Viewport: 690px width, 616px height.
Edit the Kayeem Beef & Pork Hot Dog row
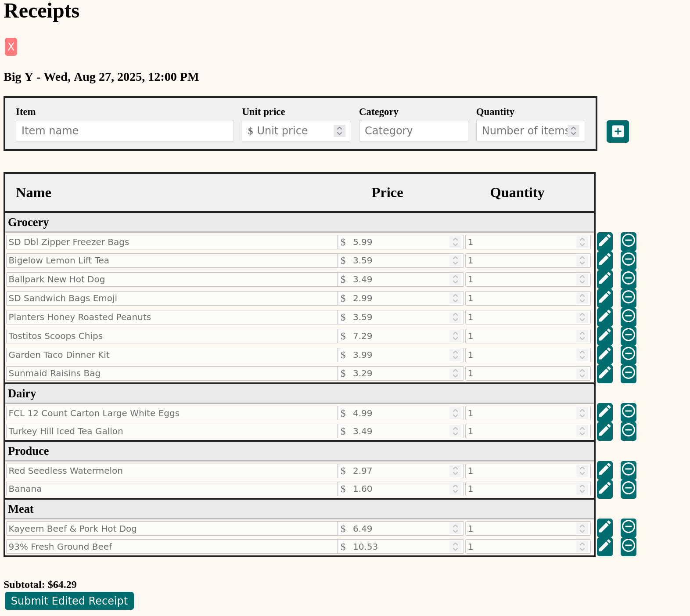click(x=604, y=527)
